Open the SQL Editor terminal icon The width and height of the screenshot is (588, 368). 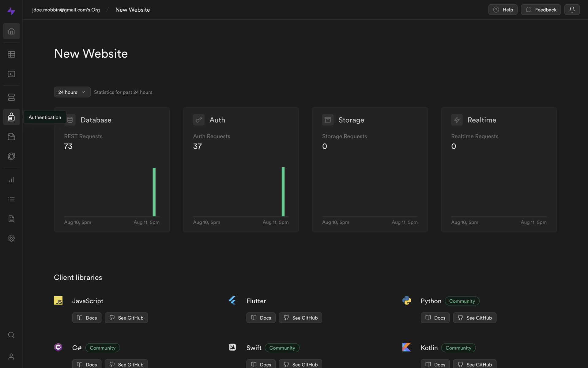(11, 74)
